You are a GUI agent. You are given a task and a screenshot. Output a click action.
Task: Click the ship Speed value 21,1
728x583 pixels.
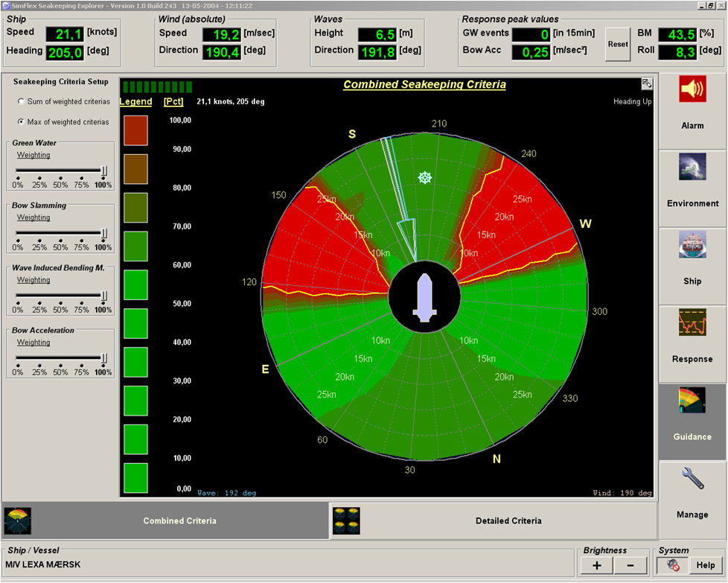pos(65,34)
